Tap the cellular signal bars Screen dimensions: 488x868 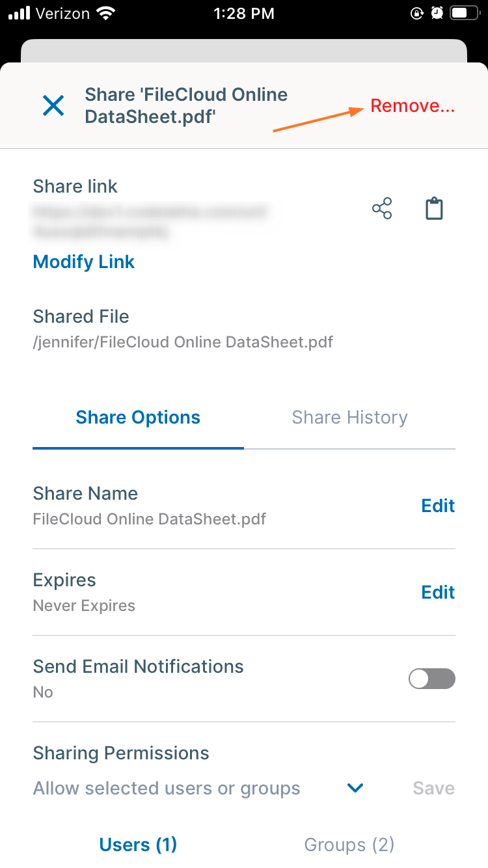point(20,13)
